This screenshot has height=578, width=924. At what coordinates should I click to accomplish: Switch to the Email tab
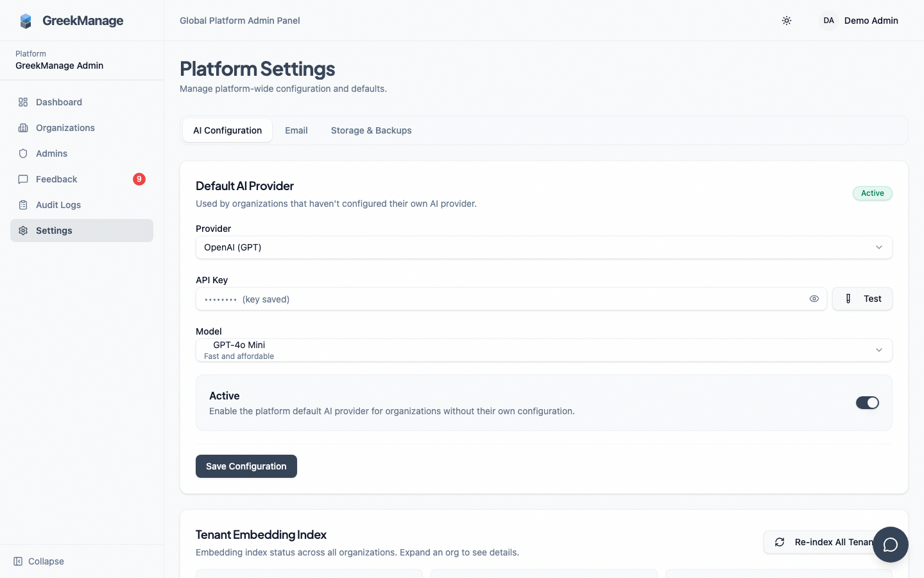pos(296,130)
